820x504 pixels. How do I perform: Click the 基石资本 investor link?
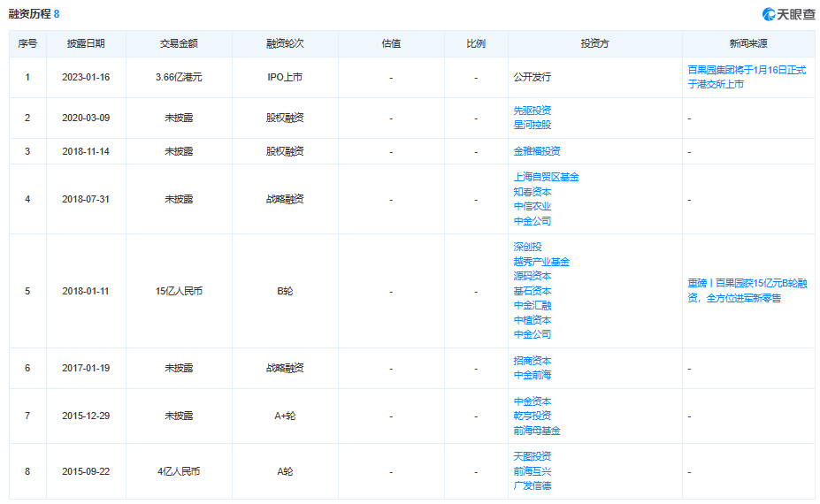[x=532, y=290]
